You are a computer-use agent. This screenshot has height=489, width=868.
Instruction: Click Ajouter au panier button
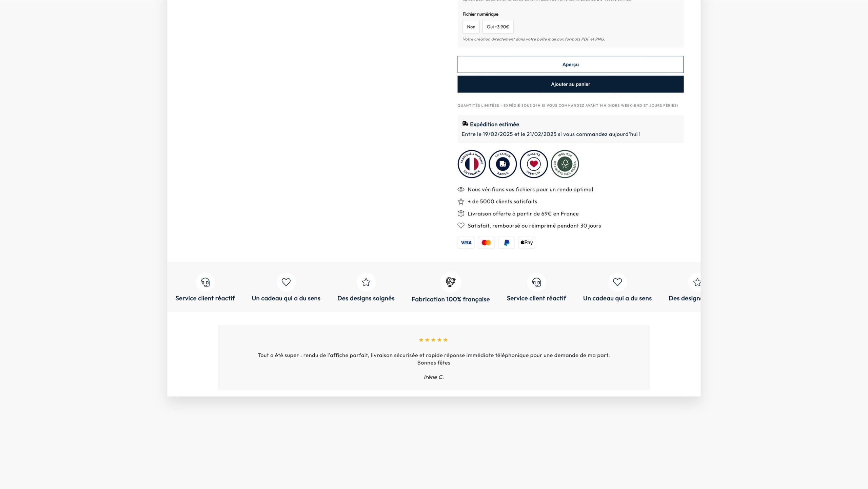click(570, 84)
